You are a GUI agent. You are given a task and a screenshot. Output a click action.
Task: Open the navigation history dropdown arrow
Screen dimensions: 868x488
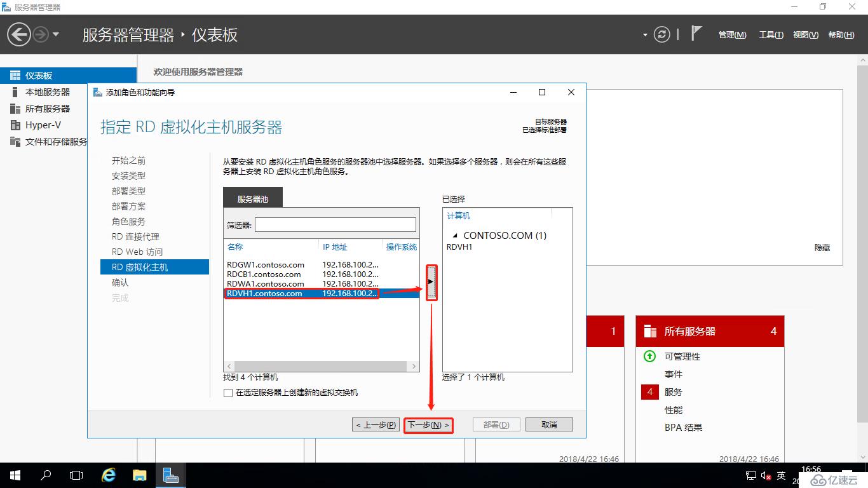(56, 34)
